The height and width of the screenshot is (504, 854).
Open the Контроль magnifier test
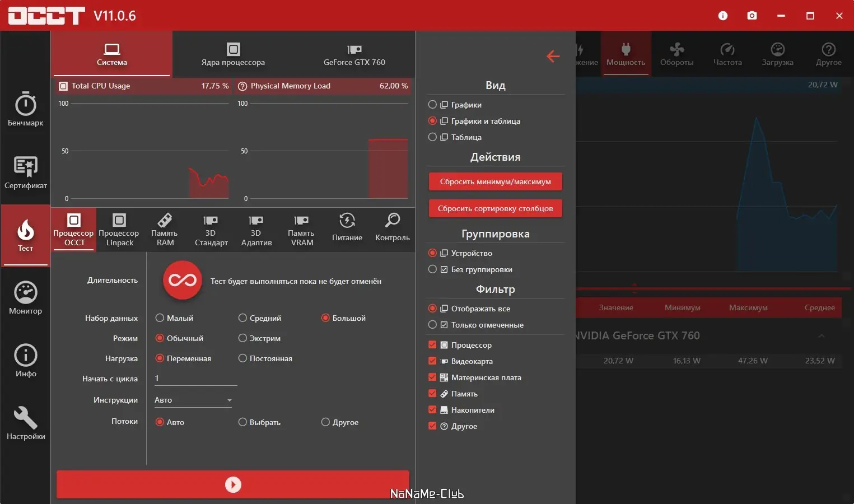point(393,230)
